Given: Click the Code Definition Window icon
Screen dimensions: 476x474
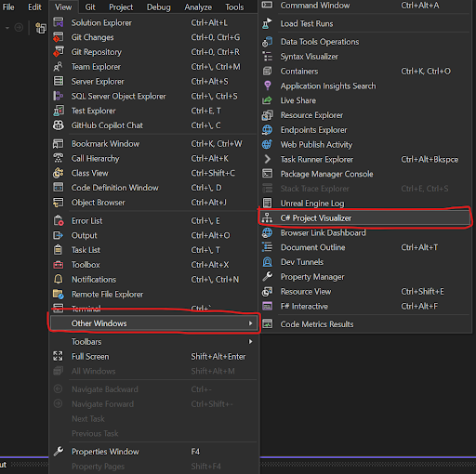Looking at the screenshot, I should [59, 188].
